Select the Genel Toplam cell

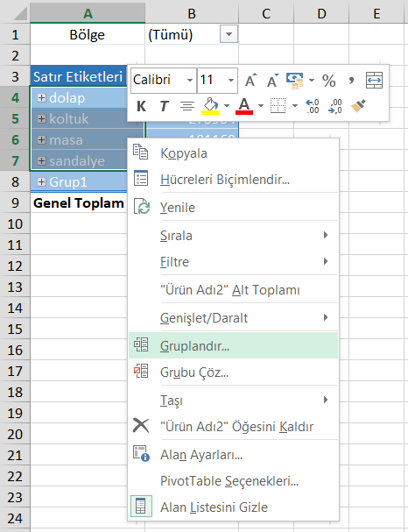click(x=79, y=202)
